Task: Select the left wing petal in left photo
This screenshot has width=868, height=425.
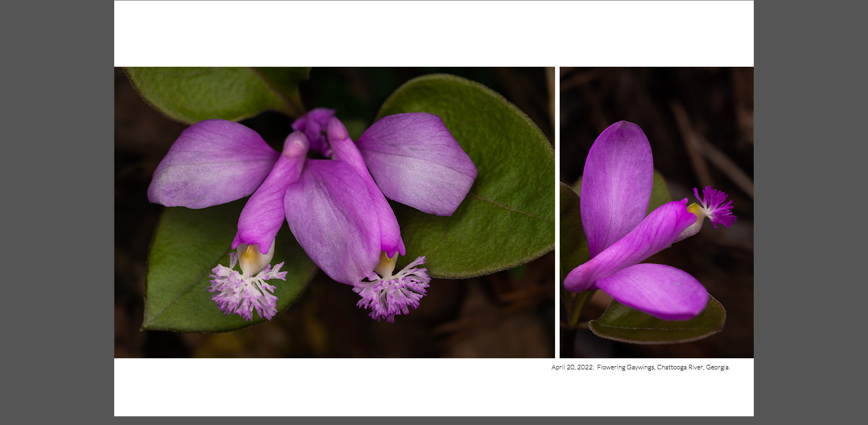Action: pos(210,165)
